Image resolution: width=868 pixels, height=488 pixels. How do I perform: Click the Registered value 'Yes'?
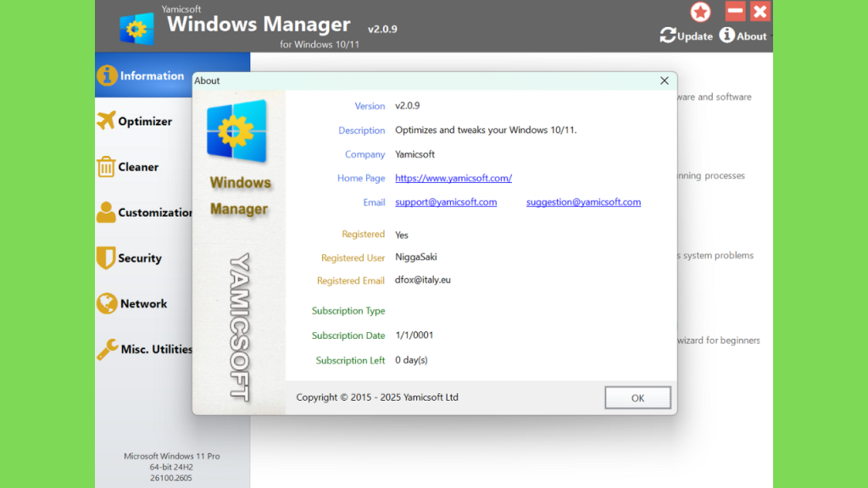[x=401, y=236]
